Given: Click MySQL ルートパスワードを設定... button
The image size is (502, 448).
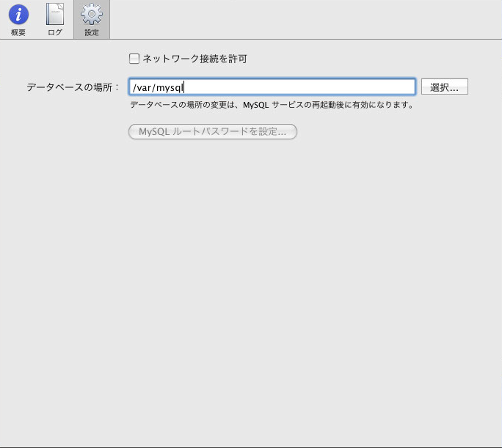Looking at the screenshot, I should [212, 132].
